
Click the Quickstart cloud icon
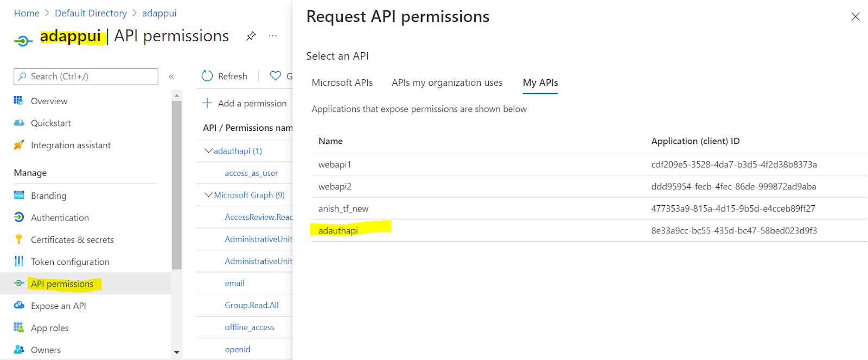pos(19,123)
